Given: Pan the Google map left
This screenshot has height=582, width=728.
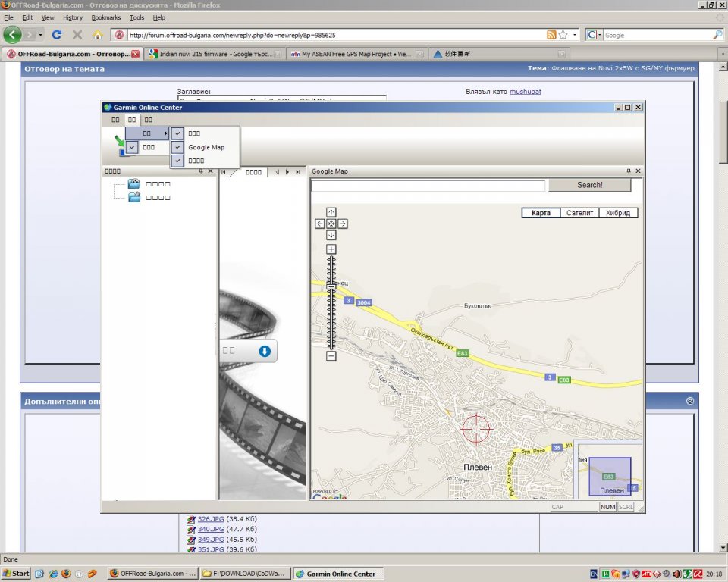Looking at the screenshot, I should (320, 224).
